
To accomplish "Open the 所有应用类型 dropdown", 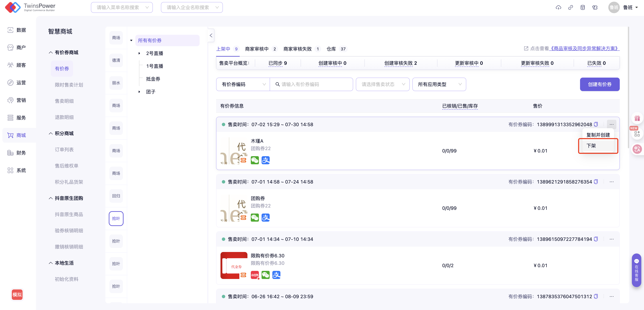I will click(439, 84).
